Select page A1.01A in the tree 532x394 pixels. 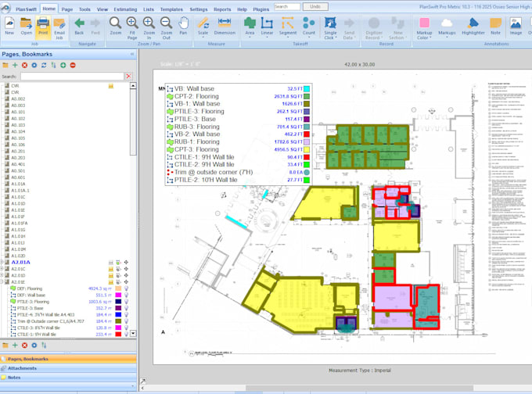pyautogui.click(x=18, y=184)
